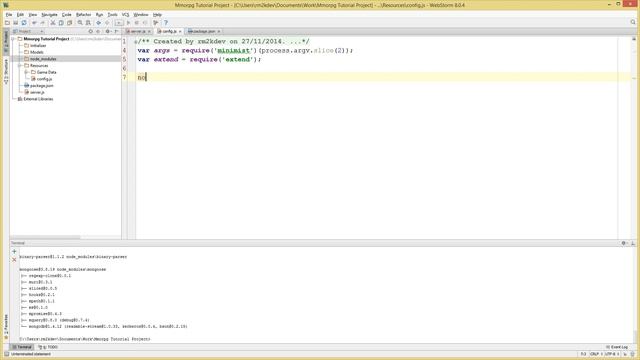Open the Refactor menu
Viewport: 640px width, 360px height.
84,15
